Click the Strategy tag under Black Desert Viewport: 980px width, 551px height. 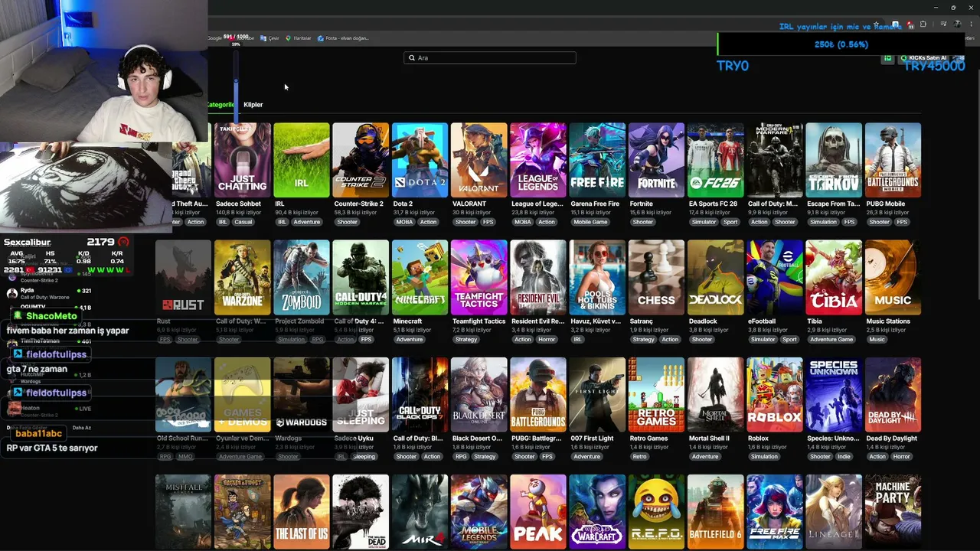485,457
